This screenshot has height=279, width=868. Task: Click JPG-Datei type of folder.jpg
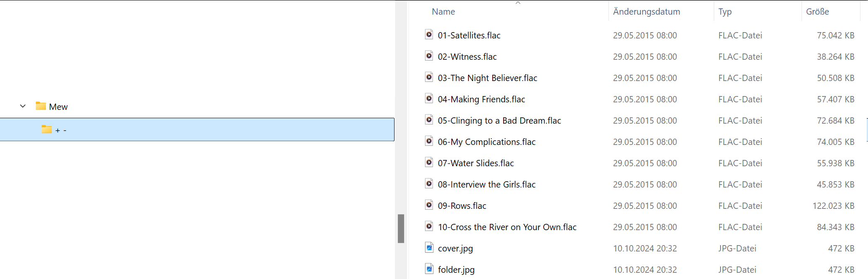click(737, 270)
